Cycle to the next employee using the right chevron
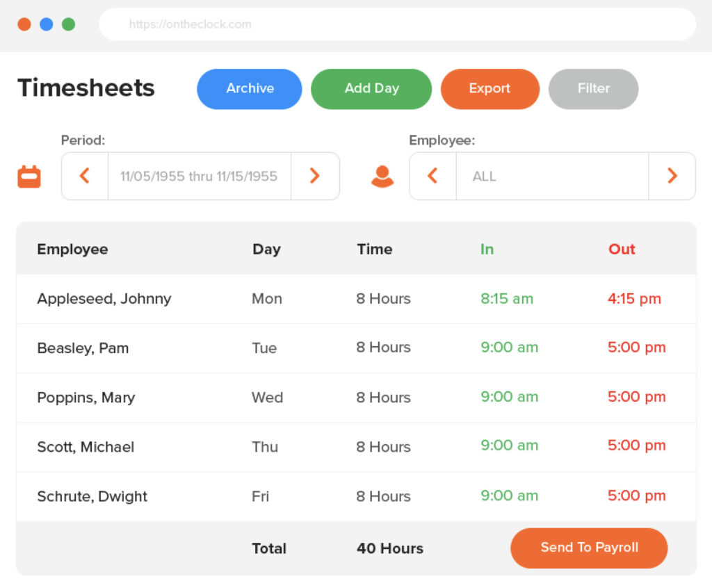Viewport: 712px width, 588px height. (x=672, y=176)
